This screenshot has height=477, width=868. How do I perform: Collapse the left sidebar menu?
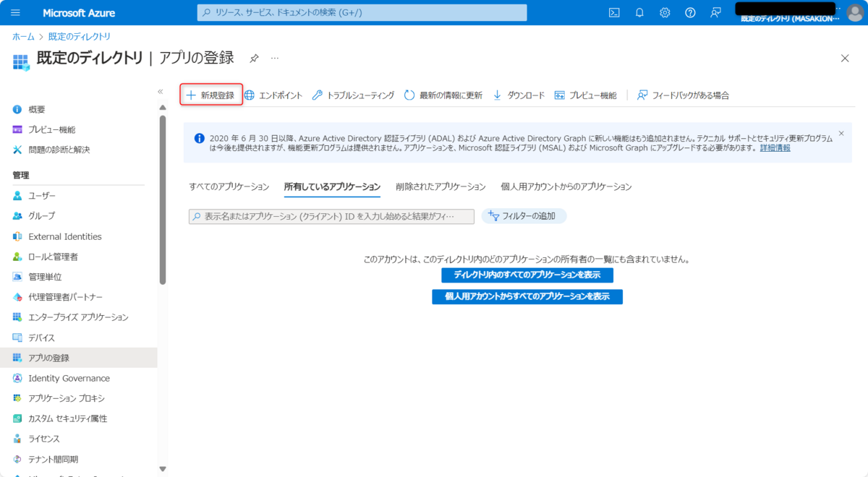click(x=161, y=91)
